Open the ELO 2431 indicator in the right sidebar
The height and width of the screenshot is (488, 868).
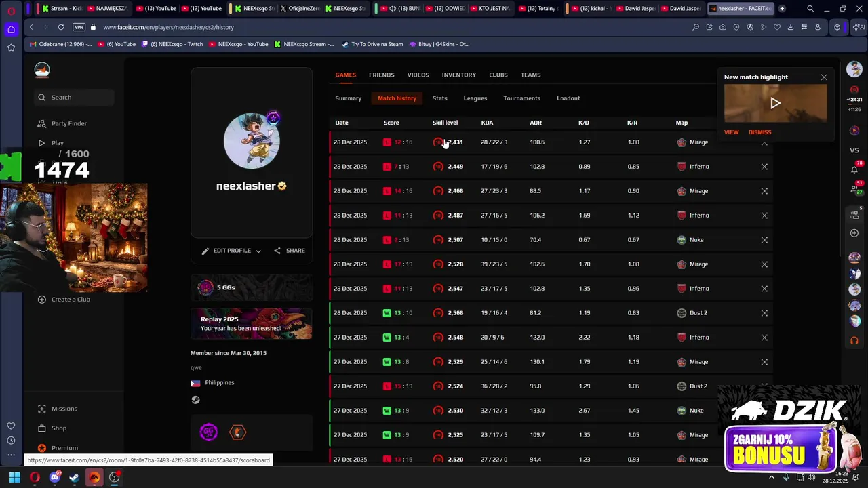coord(854,100)
